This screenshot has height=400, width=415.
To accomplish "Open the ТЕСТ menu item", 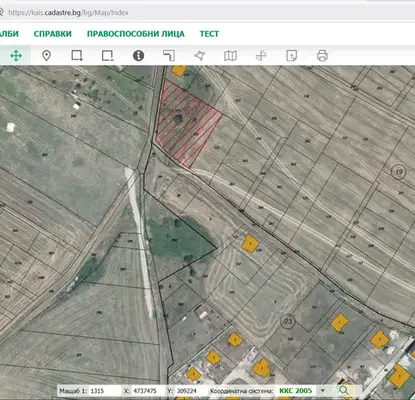I will [209, 34].
